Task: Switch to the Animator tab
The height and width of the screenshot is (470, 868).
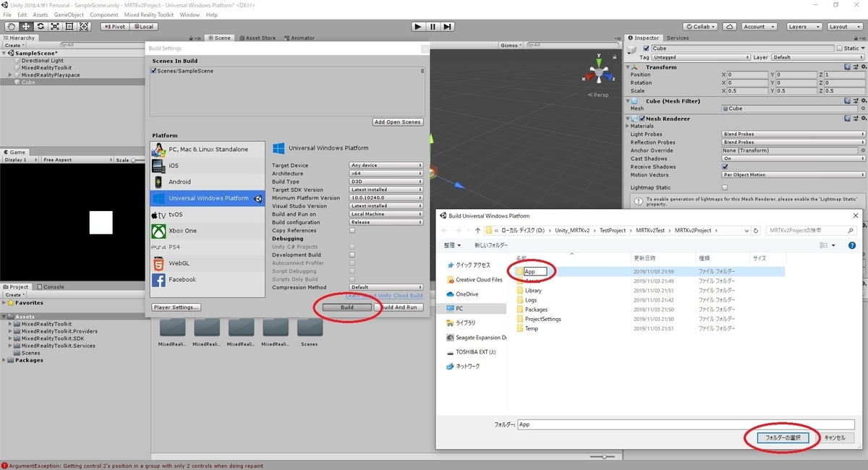Action: tap(299, 38)
